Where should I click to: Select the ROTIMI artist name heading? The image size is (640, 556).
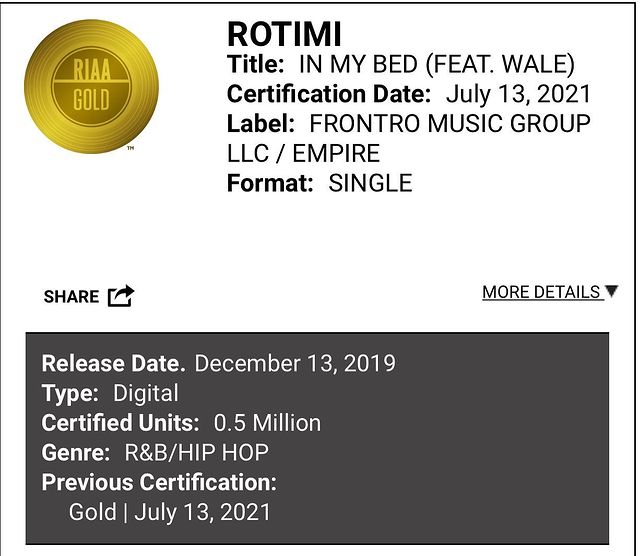point(284,35)
